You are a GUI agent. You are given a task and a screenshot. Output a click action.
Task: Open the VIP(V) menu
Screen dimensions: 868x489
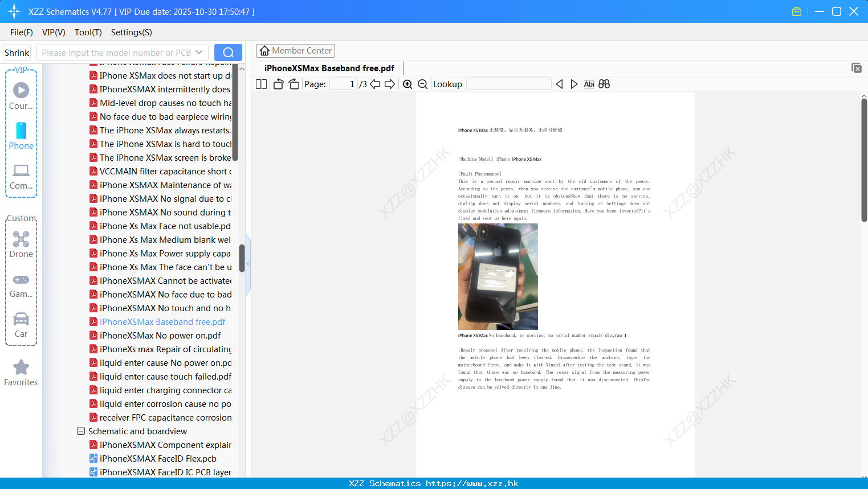[x=54, y=32]
